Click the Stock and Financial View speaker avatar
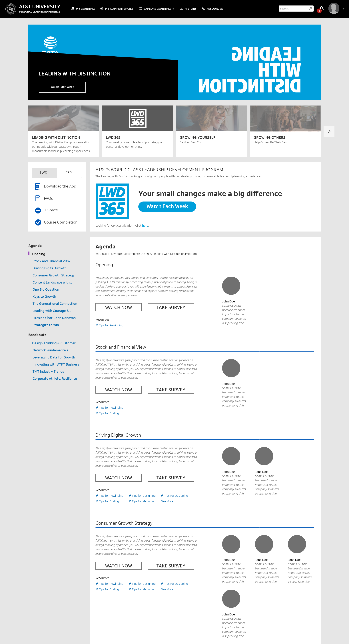Screen dimensions: 349x644 (231, 368)
